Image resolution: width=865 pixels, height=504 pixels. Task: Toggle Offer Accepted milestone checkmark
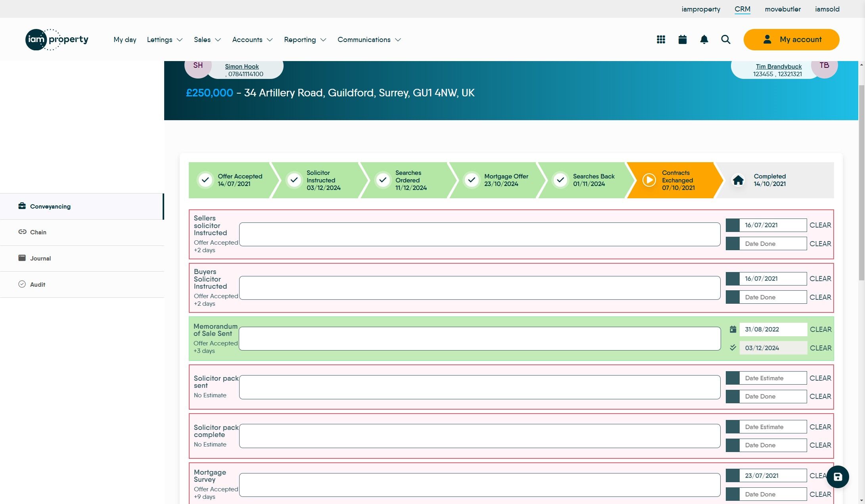tap(205, 180)
